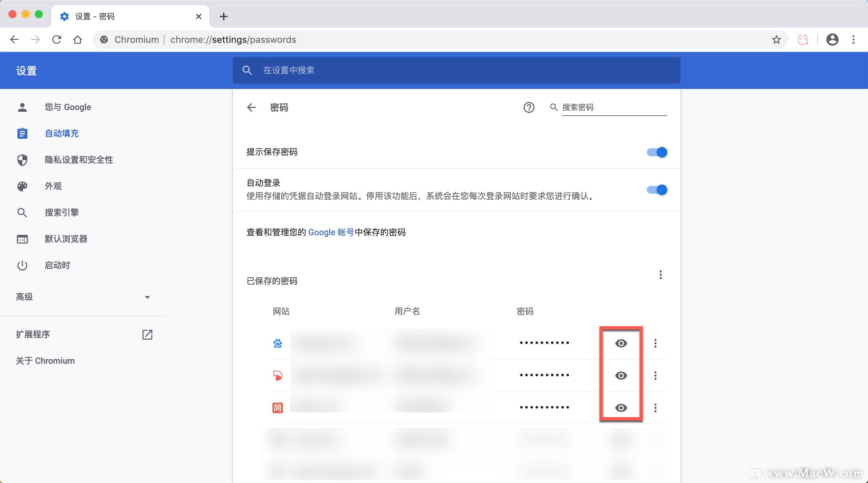The width and height of the screenshot is (868, 483).
Task: Open external link icon next to 扩展程序
Action: (x=147, y=334)
